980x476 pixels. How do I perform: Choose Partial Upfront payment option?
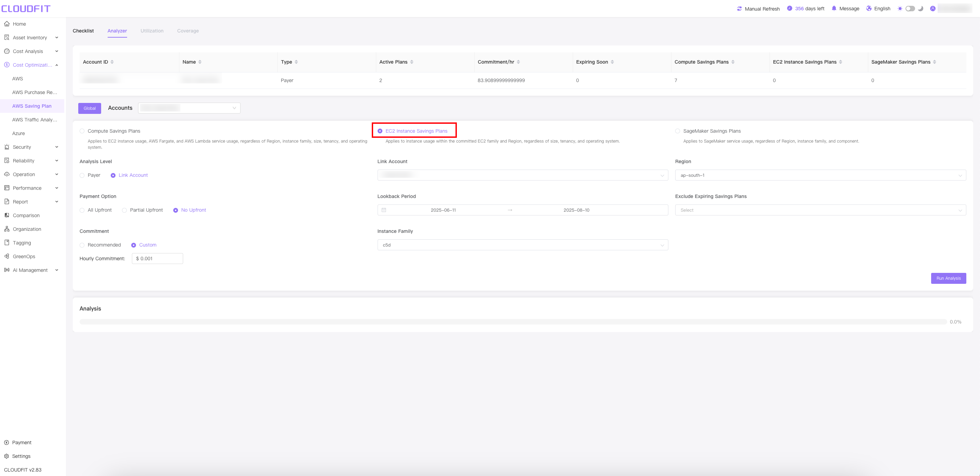[x=124, y=210]
